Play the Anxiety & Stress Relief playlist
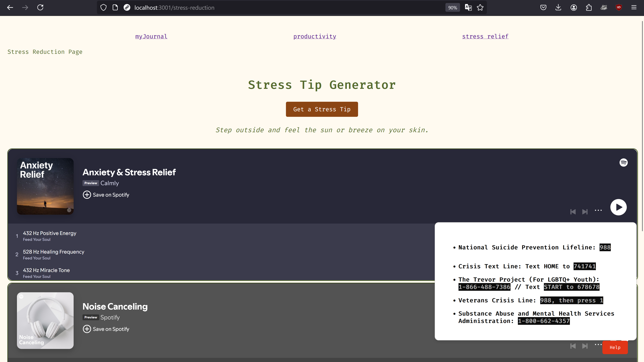 coord(618,207)
